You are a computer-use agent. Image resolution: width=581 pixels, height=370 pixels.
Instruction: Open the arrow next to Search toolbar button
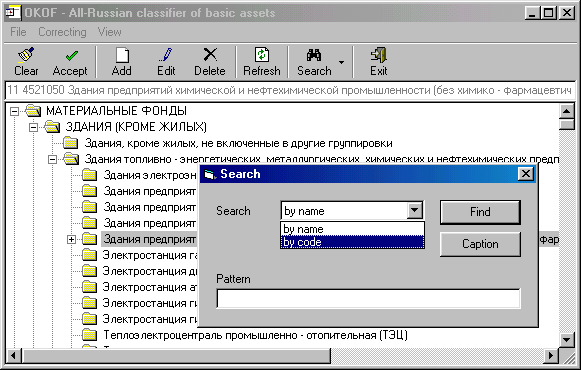341,62
